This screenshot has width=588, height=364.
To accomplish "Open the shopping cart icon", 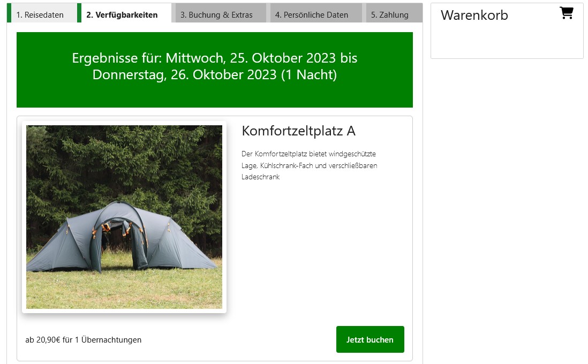I will (566, 13).
